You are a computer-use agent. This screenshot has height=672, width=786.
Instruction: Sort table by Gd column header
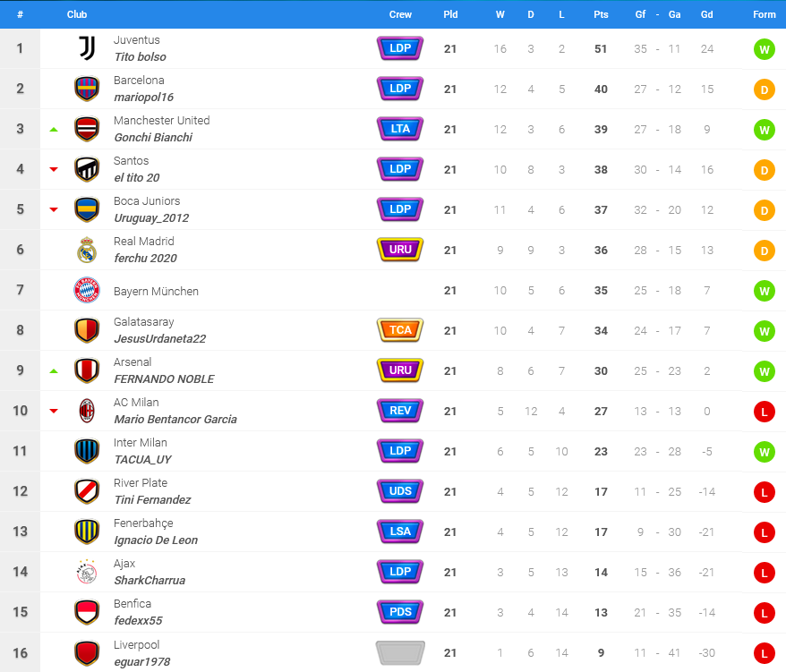coord(707,14)
